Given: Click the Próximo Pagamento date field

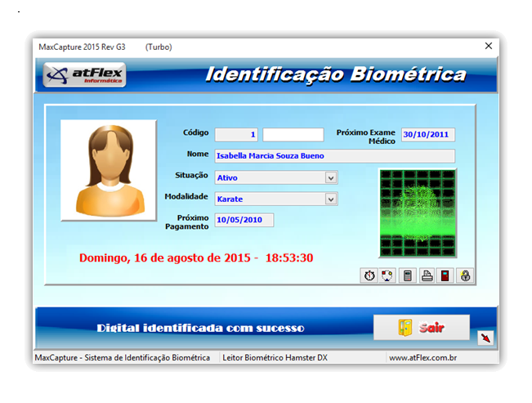Looking at the screenshot, I should click(244, 220).
